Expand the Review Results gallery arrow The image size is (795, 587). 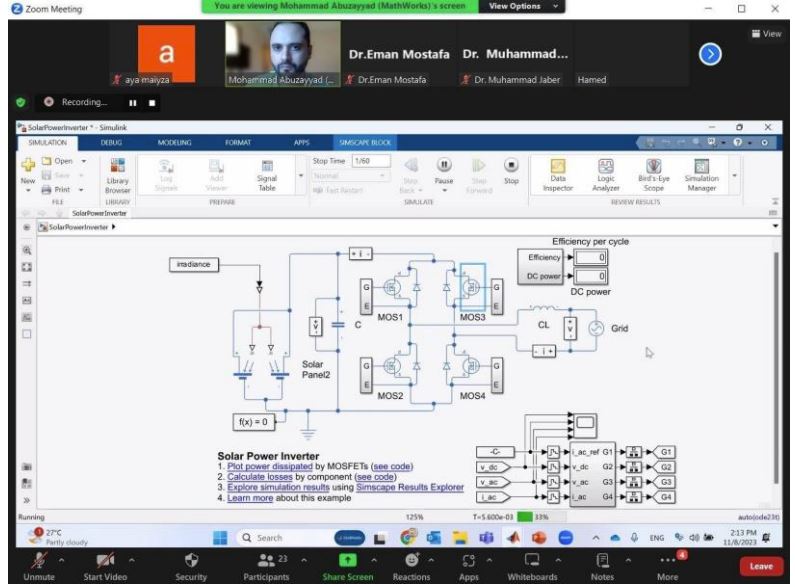736,175
